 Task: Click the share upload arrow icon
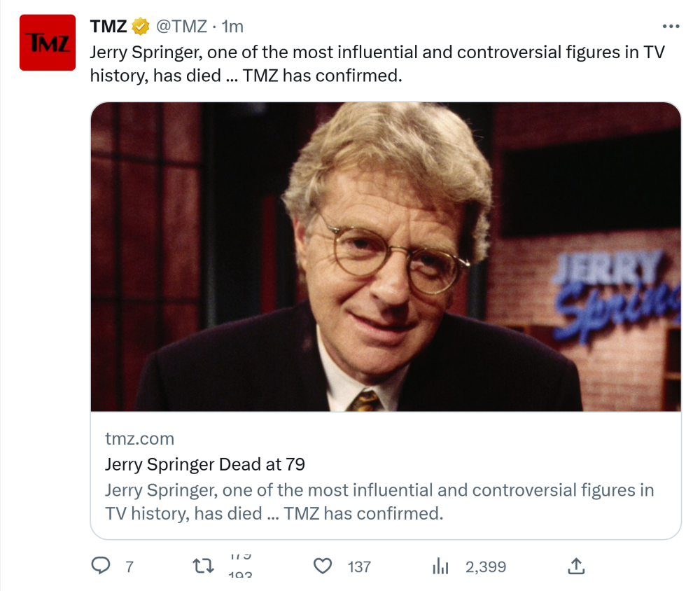(575, 566)
